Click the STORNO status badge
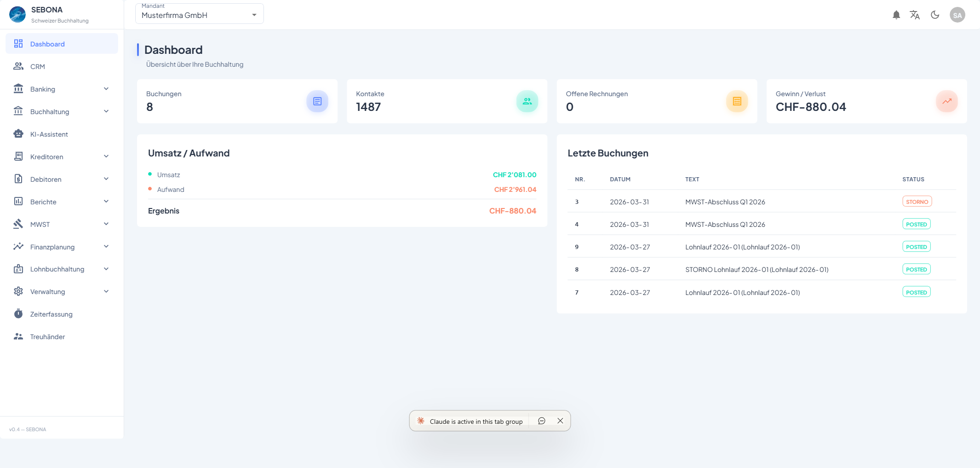Viewport: 980px width, 468px height. (917, 202)
